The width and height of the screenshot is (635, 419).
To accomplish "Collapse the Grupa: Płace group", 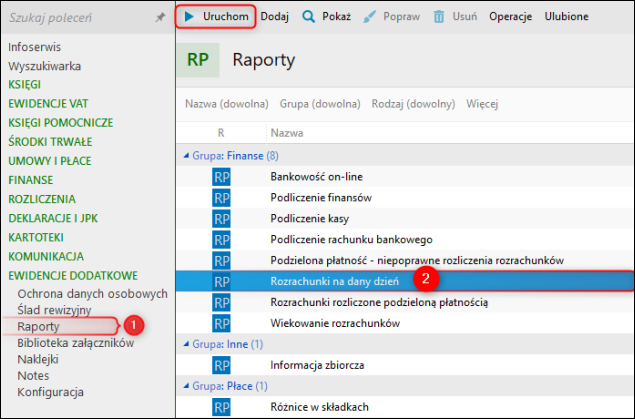I will 186,386.
